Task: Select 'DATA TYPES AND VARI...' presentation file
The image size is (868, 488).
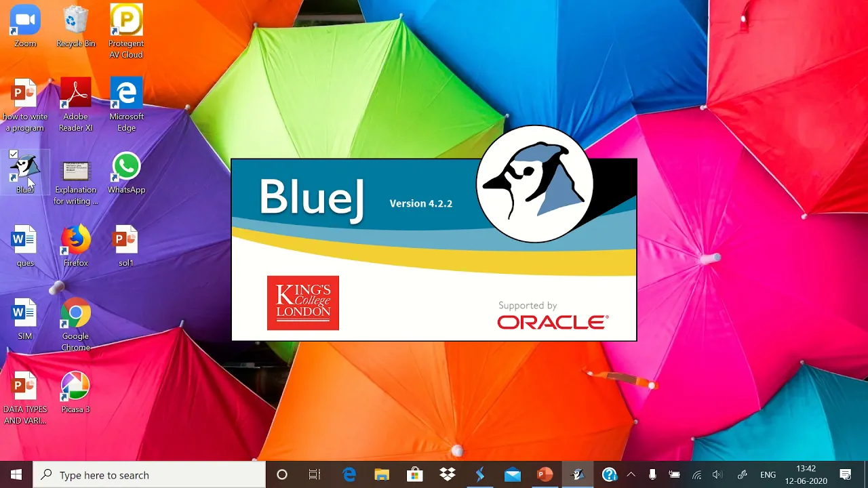Action: [x=25, y=398]
